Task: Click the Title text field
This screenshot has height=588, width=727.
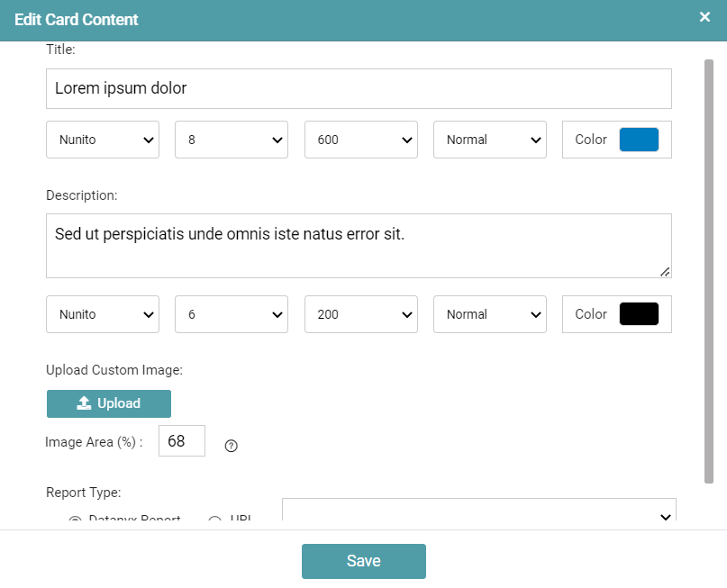Action: [x=359, y=88]
